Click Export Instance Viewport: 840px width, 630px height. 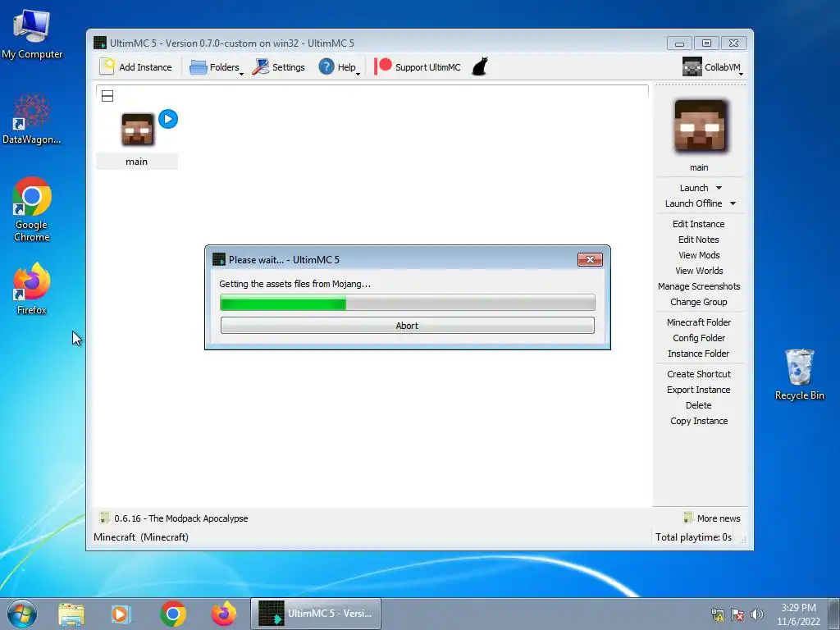(699, 390)
